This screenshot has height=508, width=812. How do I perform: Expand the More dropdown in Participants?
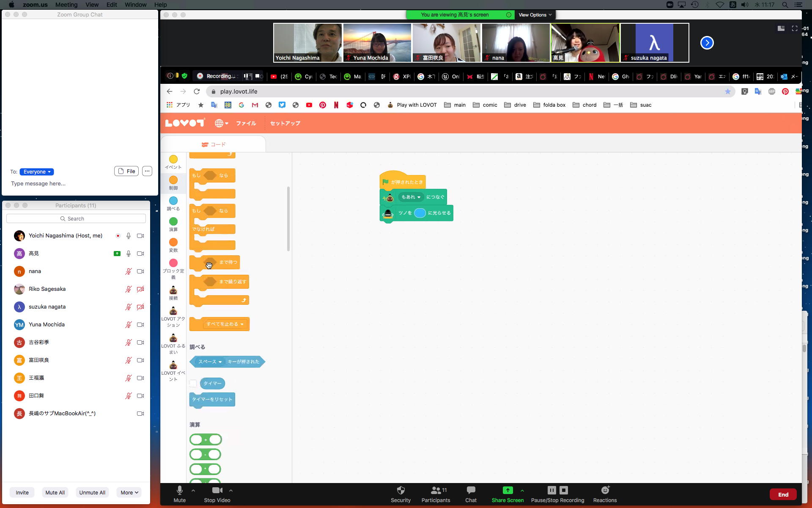(129, 492)
